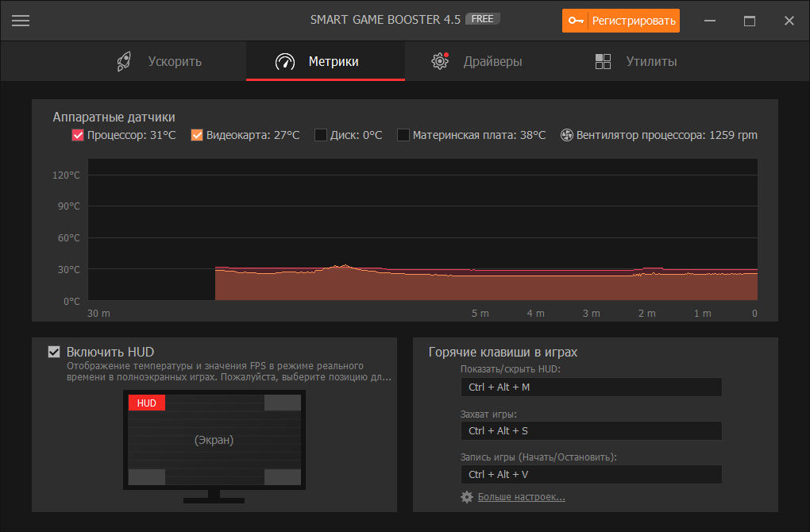Click the rocket icon for Ускорить
Screen dimensions: 810x532
click(124, 61)
